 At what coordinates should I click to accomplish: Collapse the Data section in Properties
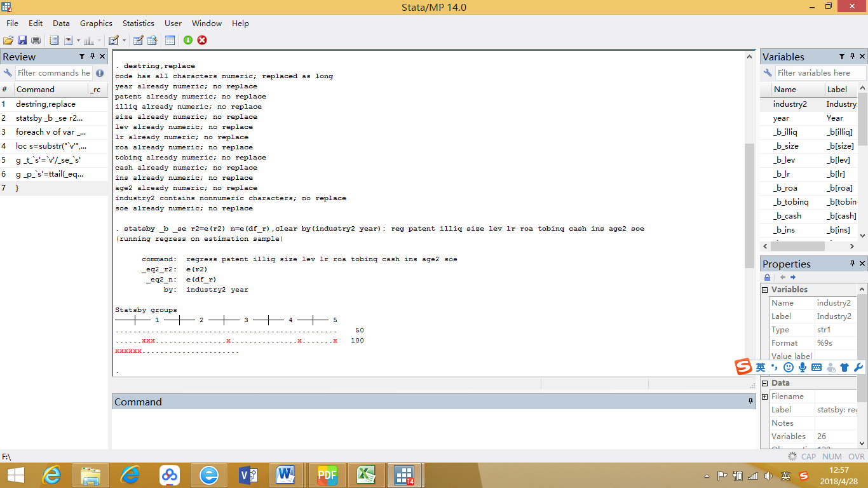765,383
